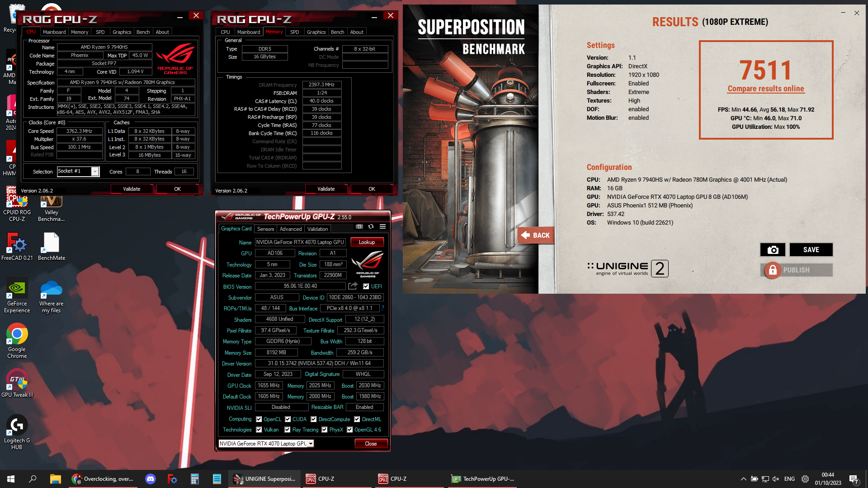This screenshot has width=868, height=488.
Task: Toggle the Ray Tracing checkbox
Action: [288, 430]
